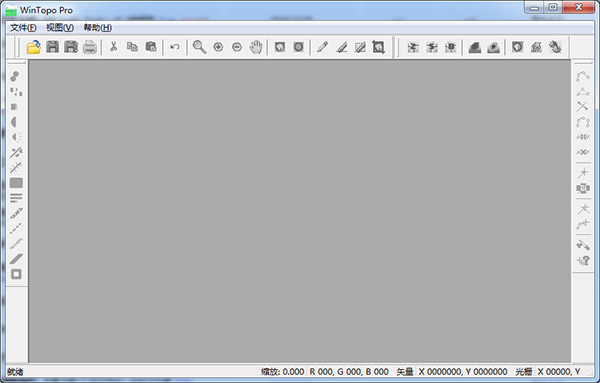600x383 pixels.
Task: Click the R 000, G 000, B 000 readout
Action: [x=349, y=372]
